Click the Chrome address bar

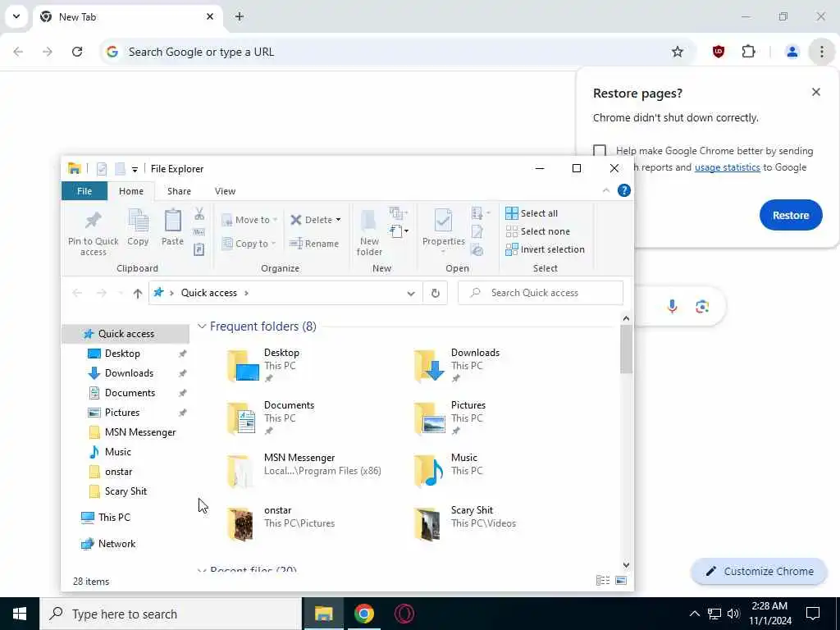(x=398, y=52)
